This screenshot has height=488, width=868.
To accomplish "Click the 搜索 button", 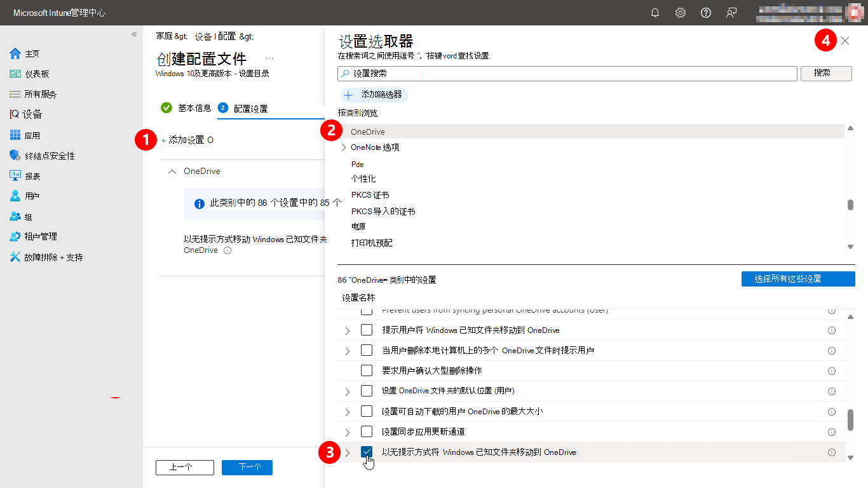I will (x=826, y=73).
